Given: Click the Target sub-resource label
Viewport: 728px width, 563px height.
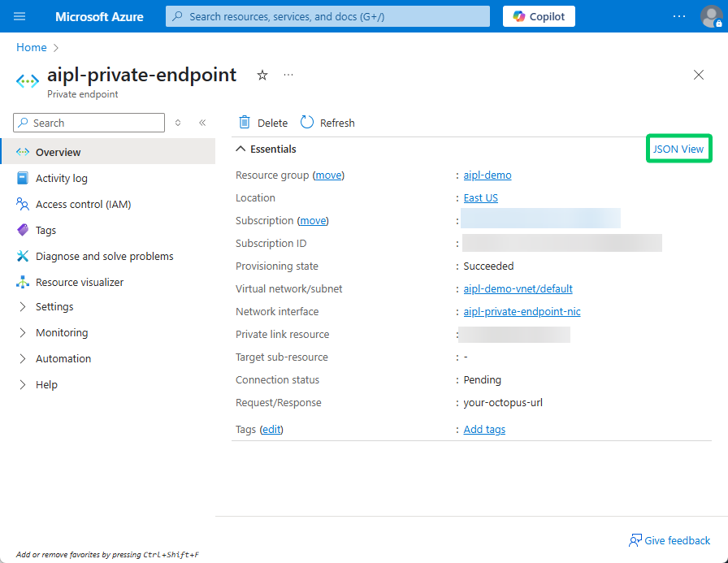Looking at the screenshot, I should pos(282,357).
